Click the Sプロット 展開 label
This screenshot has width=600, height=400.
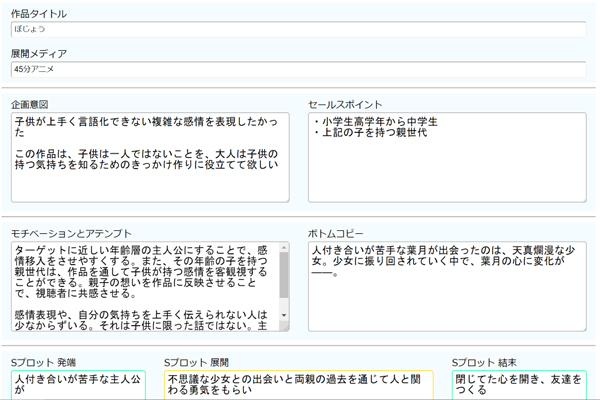click(x=196, y=361)
